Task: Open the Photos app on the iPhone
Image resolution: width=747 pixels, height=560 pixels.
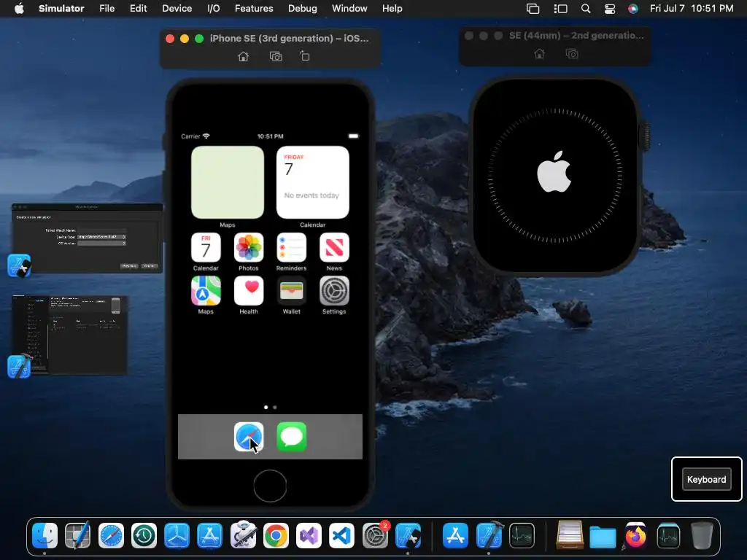Action: [249, 248]
